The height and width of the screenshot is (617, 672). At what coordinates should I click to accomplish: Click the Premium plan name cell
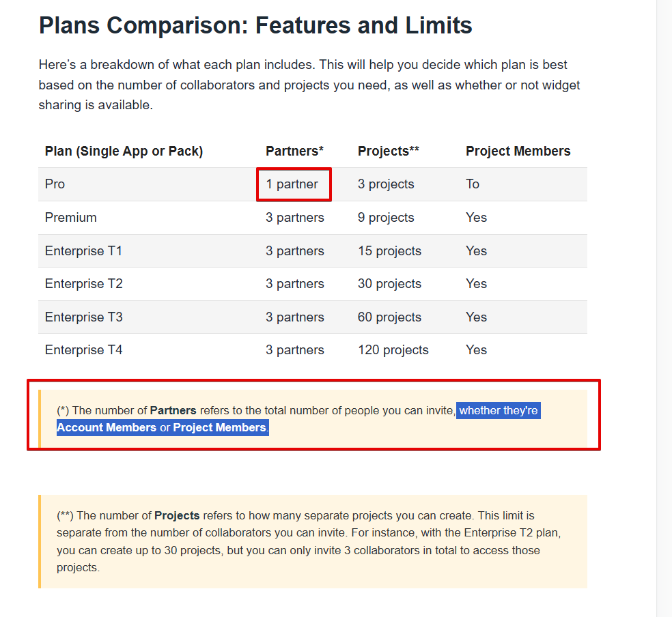click(x=71, y=218)
